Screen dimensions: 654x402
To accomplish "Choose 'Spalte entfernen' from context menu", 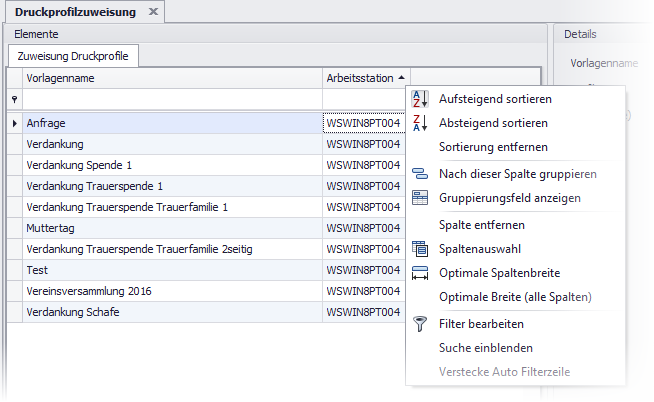I will click(482, 224).
